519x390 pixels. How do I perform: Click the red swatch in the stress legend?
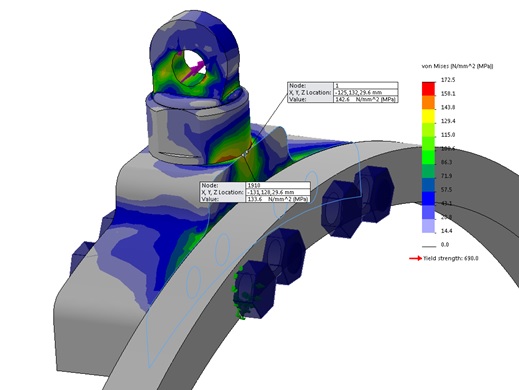pyautogui.click(x=428, y=89)
